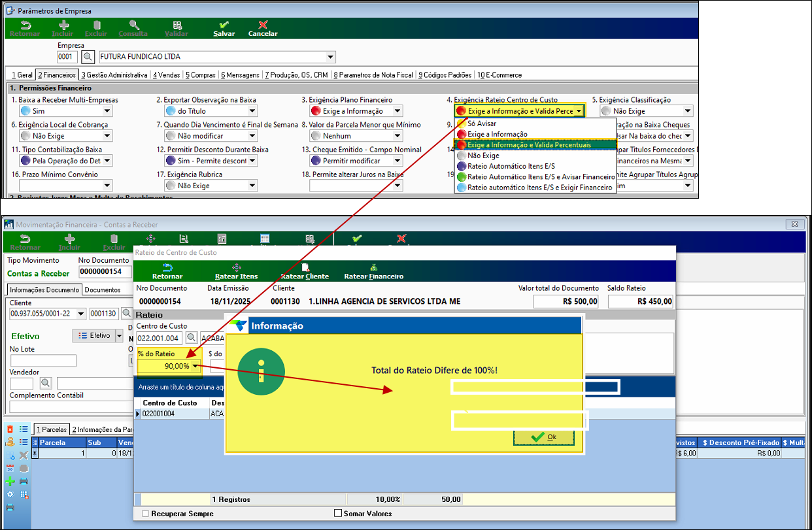Open the Exigência Rubrica dropdown
This screenshot has height=530, width=812.
252,186
